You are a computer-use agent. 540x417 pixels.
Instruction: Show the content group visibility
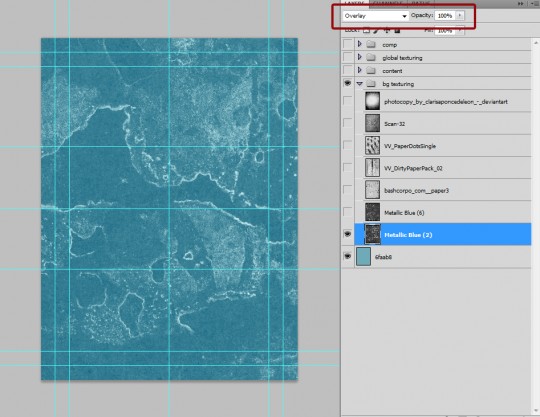click(348, 70)
